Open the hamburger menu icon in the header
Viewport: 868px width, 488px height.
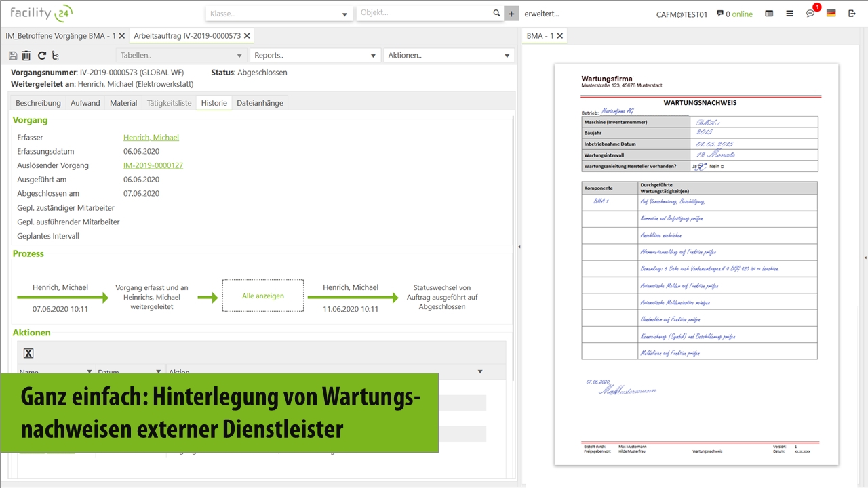789,14
